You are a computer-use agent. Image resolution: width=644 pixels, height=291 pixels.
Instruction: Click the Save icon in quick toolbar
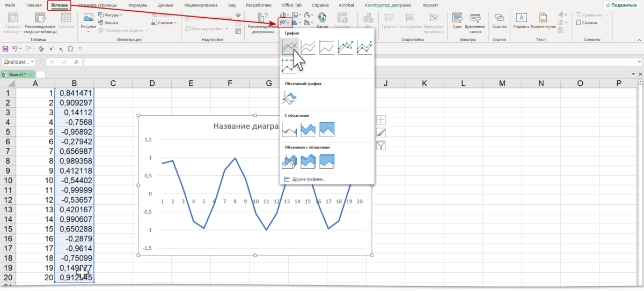point(6,49)
